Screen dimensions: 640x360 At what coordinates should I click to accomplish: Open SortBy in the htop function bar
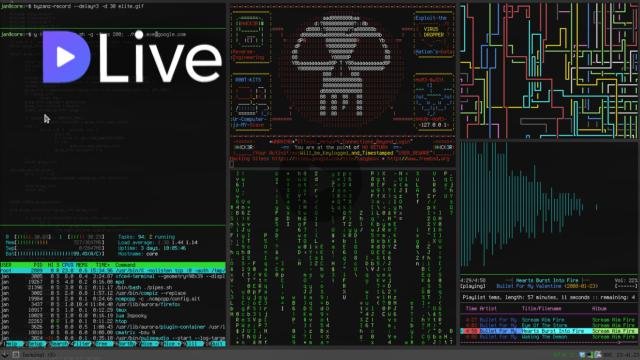(x=126, y=344)
